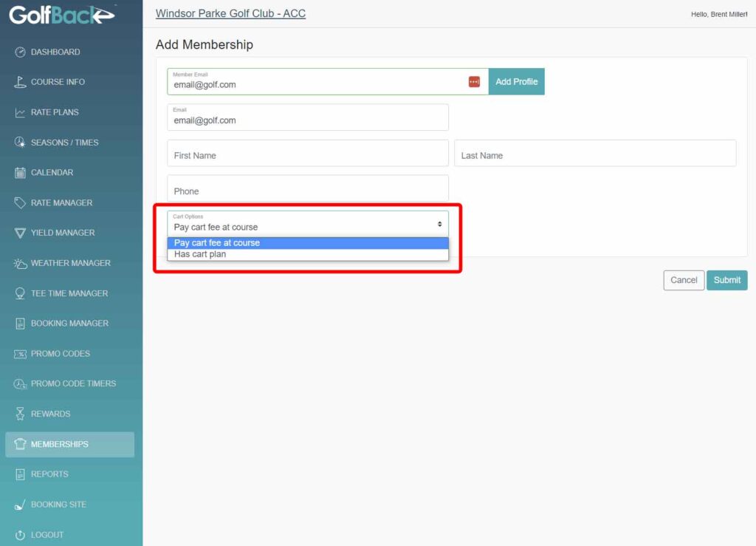Screen dimensions: 756x546
Task: Click the Dashboard gauge icon in sidebar
Action: pyautogui.click(x=20, y=52)
